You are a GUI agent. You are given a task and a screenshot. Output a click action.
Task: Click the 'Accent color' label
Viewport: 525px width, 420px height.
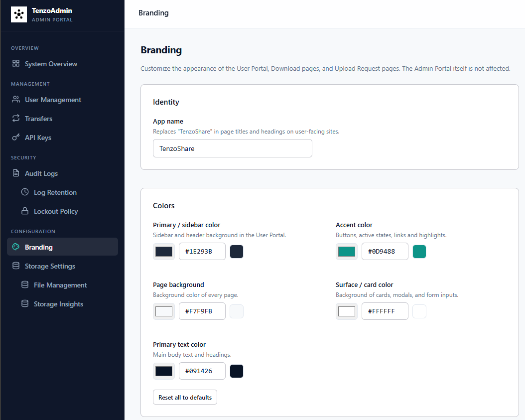tap(354, 225)
